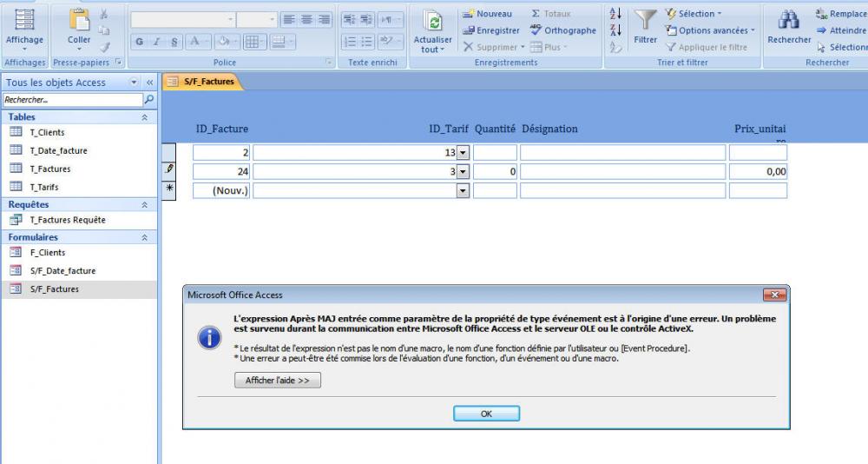The image size is (868, 464).
Task: Sort descending Z to A
Action: coord(615,30)
